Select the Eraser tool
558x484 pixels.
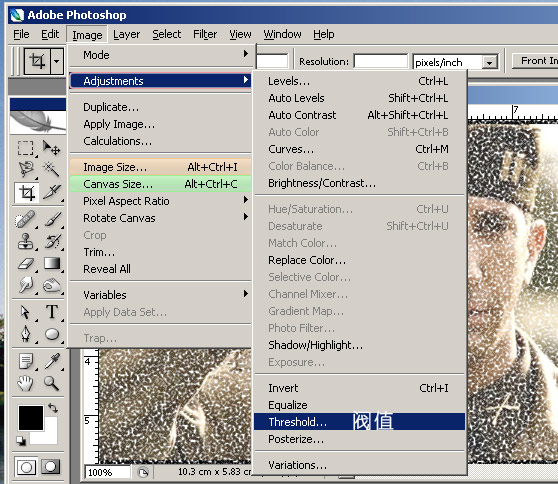pos(26,264)
